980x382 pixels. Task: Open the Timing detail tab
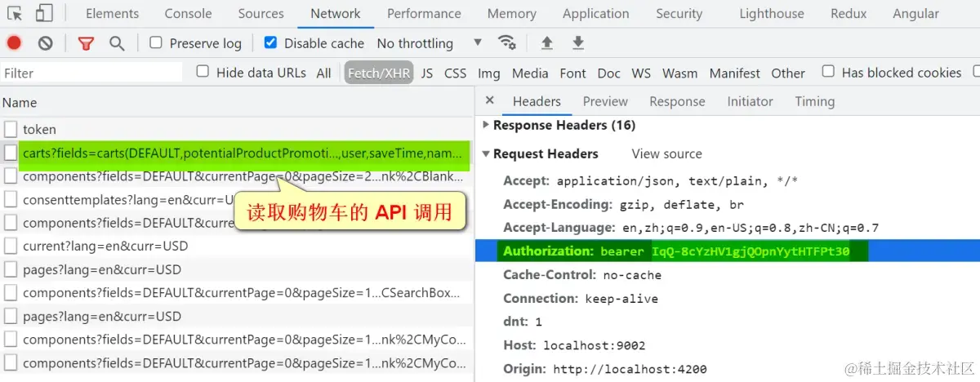(814, 101)
